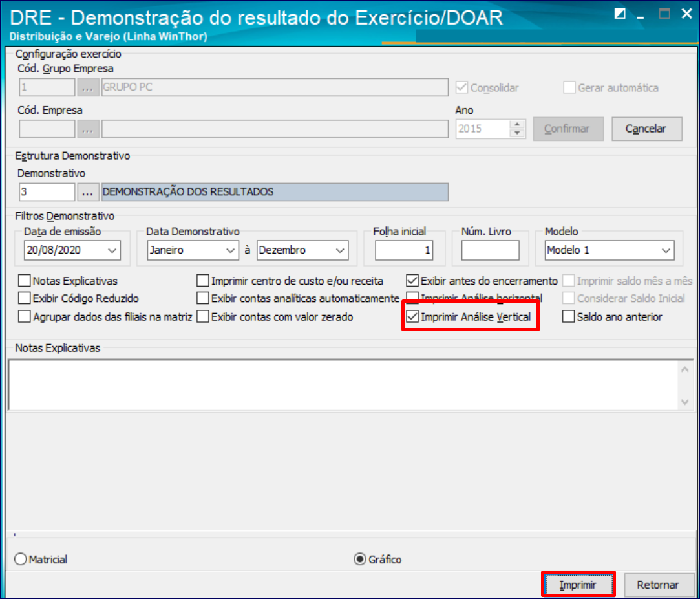The height and width of the screenshot is (599, 700).
Task: Click the Cód. Grupo Empresa code field
Action: pyautogui.click(x=47, y=87)
